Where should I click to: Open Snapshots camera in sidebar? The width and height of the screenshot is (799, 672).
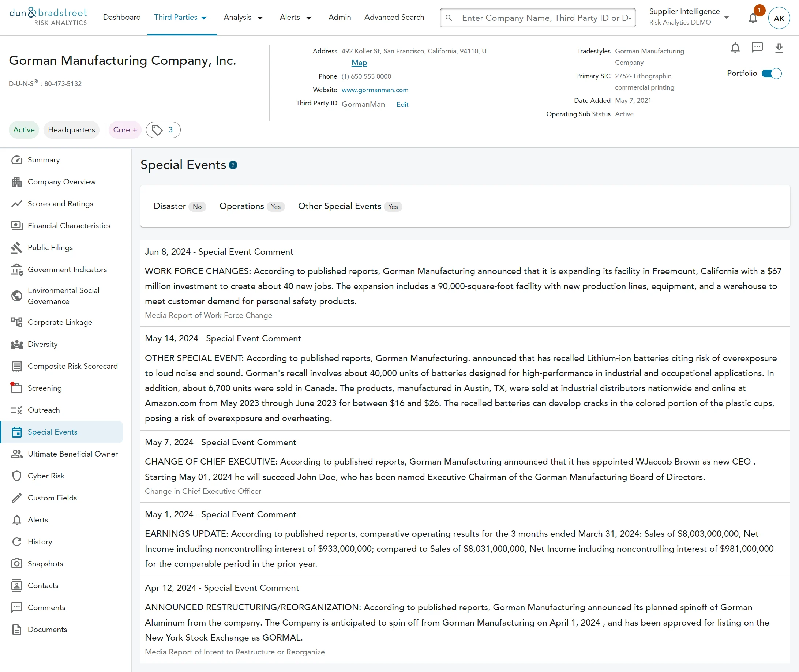17,563
